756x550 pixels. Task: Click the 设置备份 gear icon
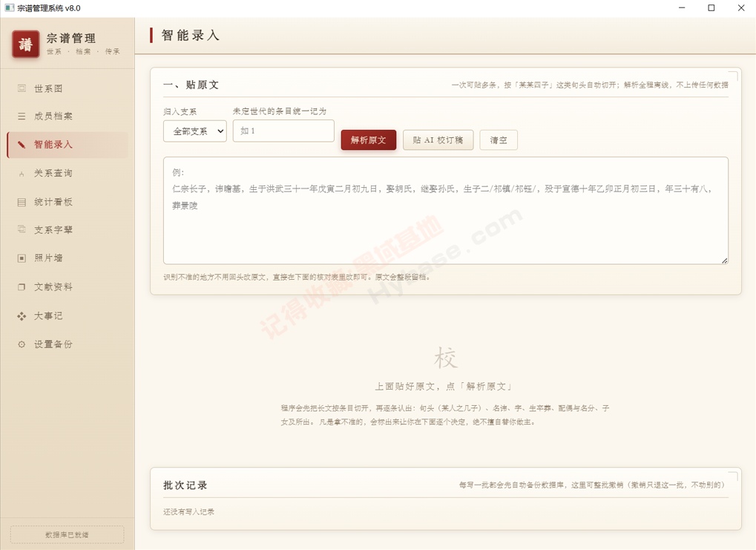point(22,344)
